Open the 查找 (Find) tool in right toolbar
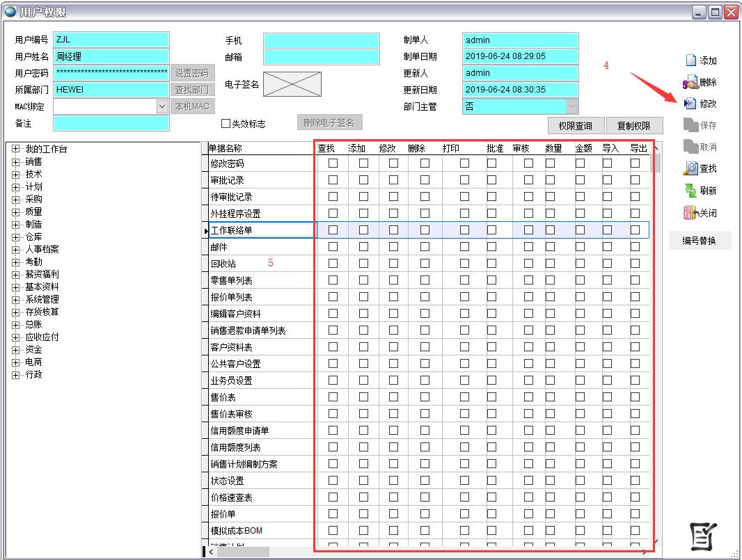The width and height of the screenshot is (742, 560). coord(690,168)
